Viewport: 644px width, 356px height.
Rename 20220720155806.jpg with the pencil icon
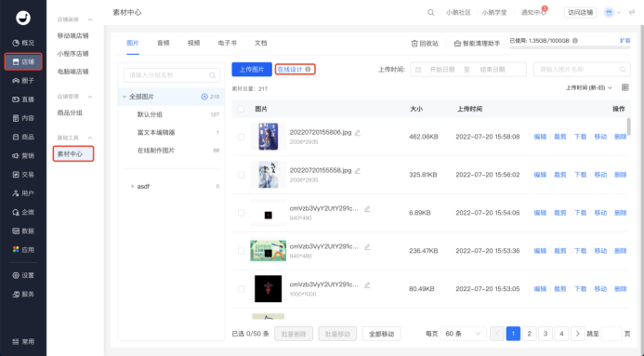coord(358,133)
